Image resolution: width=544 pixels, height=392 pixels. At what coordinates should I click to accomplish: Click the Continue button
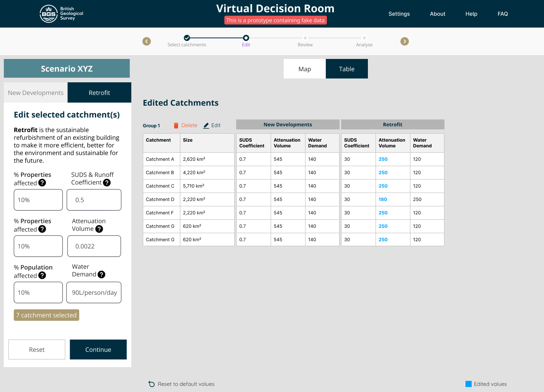[98, 350]
